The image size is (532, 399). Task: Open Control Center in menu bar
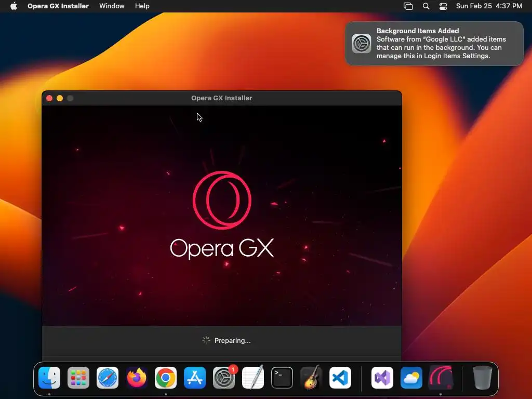tap(443, 6)
